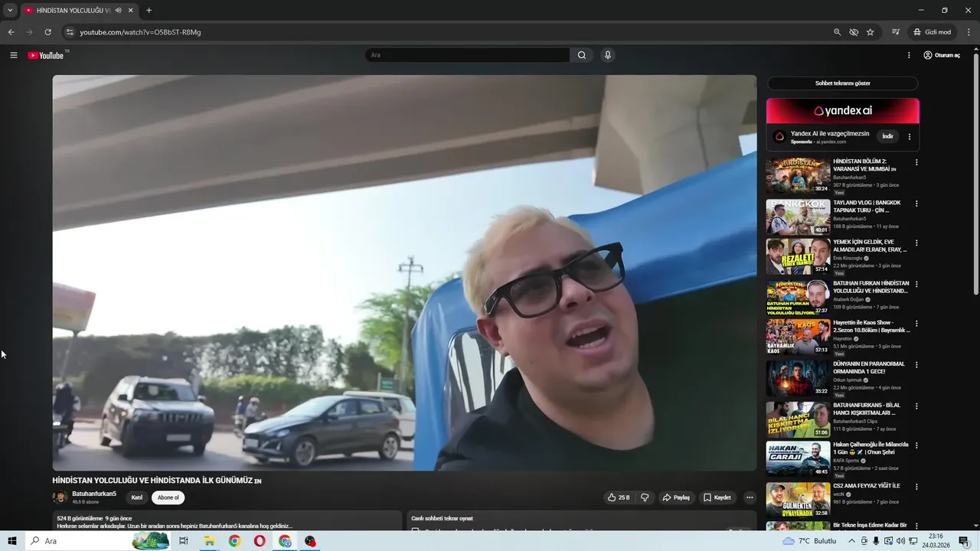The image size is (980, 551).
Task: Dislike the video with thumbs-down icon
Action: (x=645, y=497)
